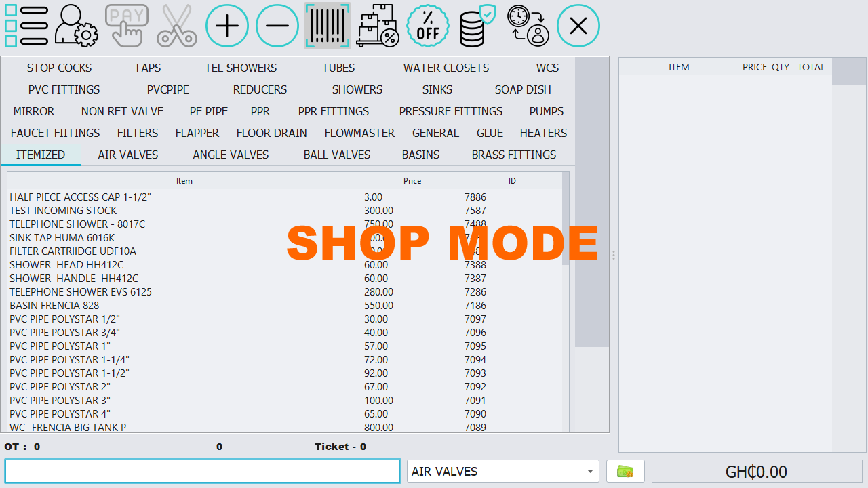
Task: Open the BALL VALVES category tab
Action: (x=336, y=155)
